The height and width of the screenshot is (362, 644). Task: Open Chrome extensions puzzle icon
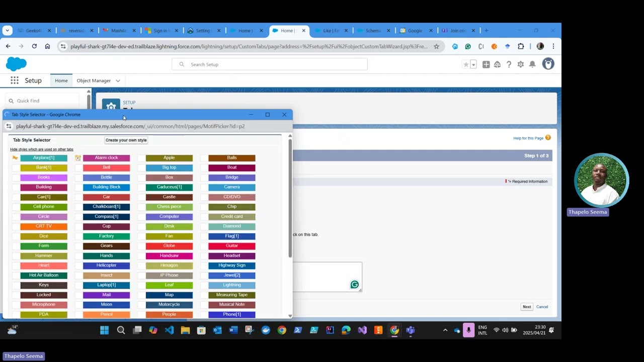click(521, 46)
